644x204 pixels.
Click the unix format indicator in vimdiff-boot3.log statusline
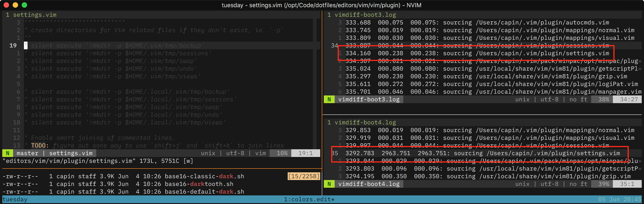point(522,99)
